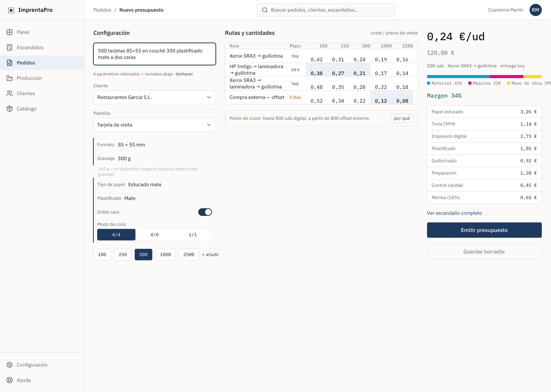Focus the search pedidos field
The height and width of the screenshot is (392, 551).
[x=326, y=10]
